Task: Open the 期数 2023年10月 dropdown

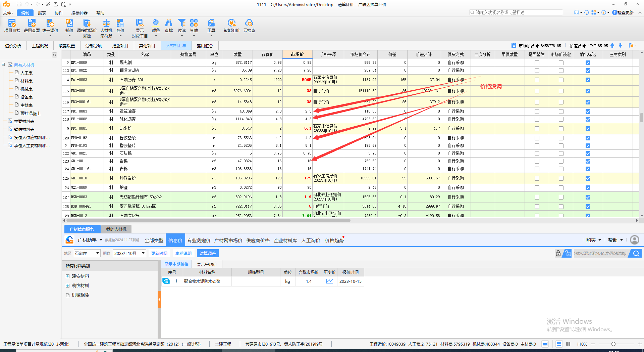Action: click(x=129, y=253)
